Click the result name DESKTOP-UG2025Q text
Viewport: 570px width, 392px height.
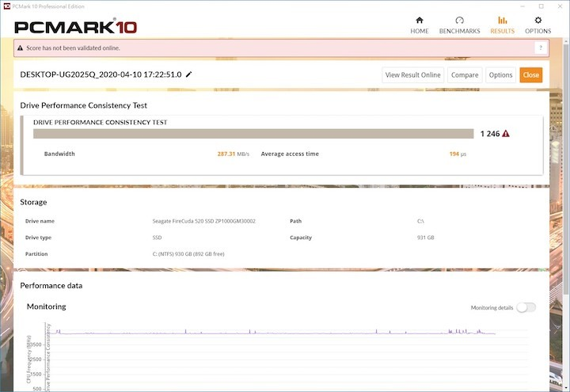click(x=101, y=74)
